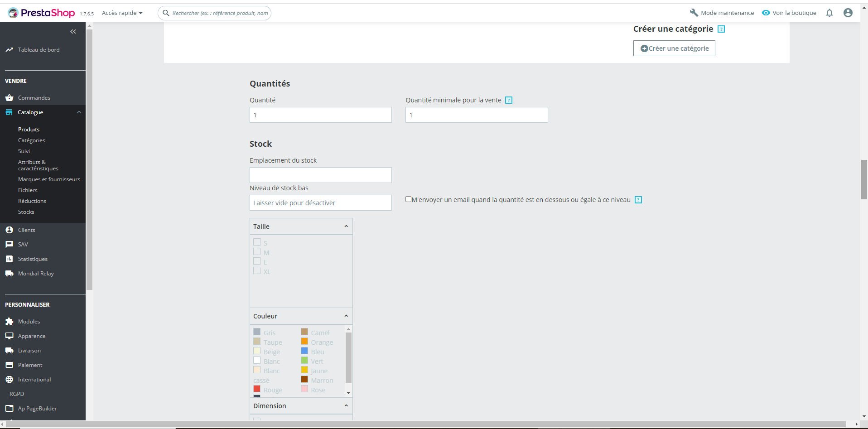Image resolution: width=868 pixels, height=429 pixels.
Task: Click the Modules puzzle icon
Action: coord(9,322)
